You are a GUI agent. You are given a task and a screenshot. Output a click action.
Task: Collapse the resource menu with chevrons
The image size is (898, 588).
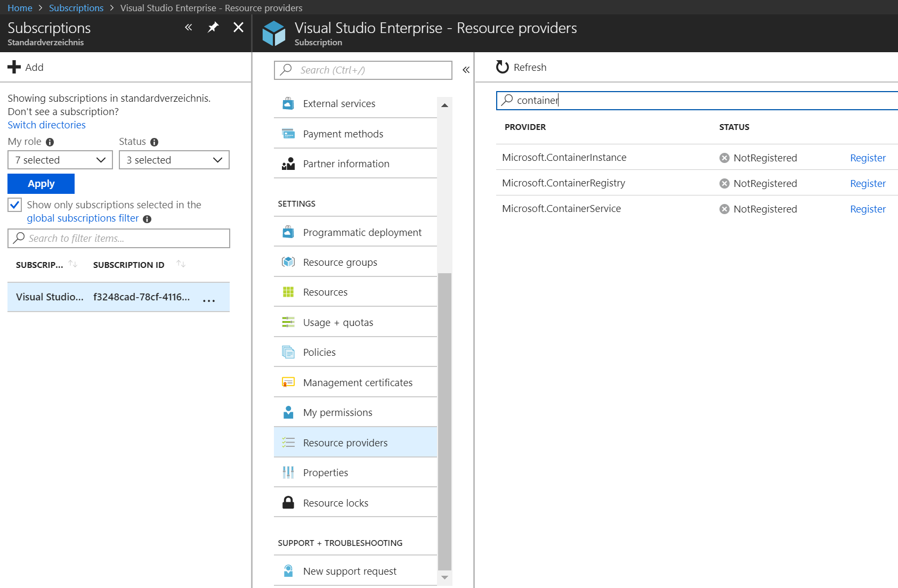tap(466, 70)
